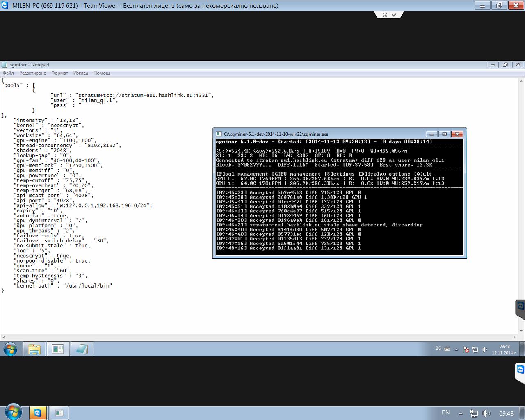This screenshot has width=525, height=420.
Task: Open the Формат menu in Notepad
Action: tap(59, 73)
